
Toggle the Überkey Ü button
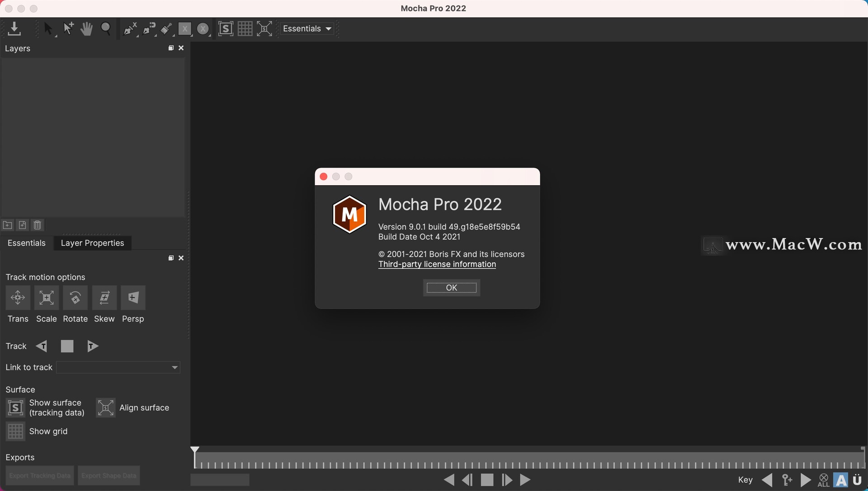(x=857, y=480)
